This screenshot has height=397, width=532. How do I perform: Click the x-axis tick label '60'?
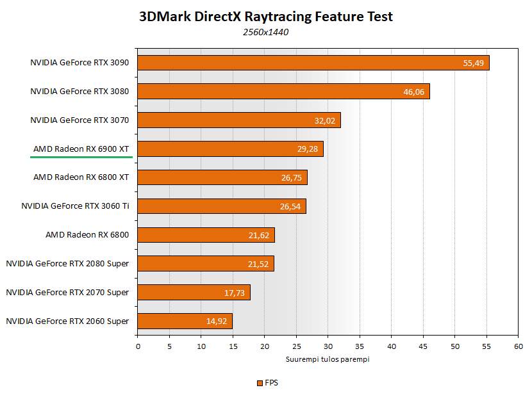coord(519,346)
